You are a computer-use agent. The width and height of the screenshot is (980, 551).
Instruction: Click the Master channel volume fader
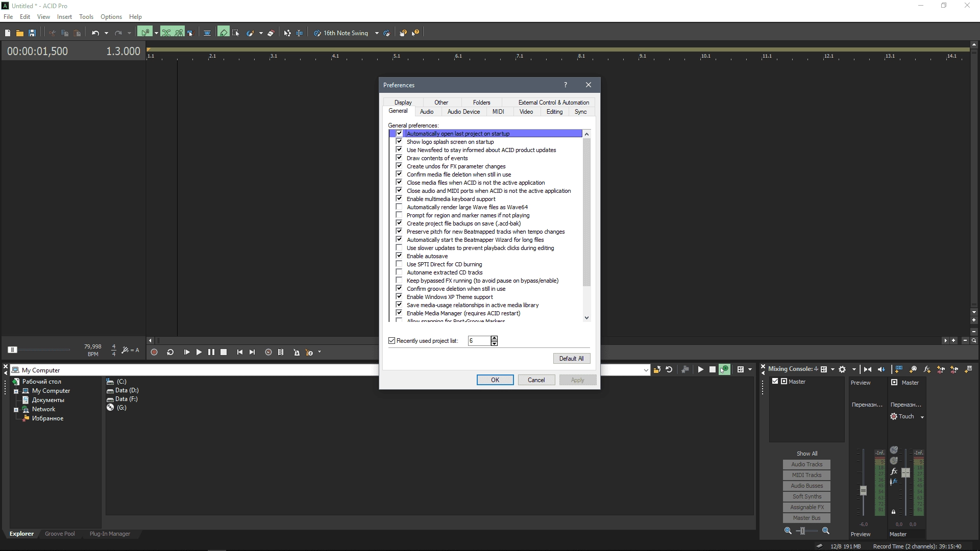(x=905, y=473)
